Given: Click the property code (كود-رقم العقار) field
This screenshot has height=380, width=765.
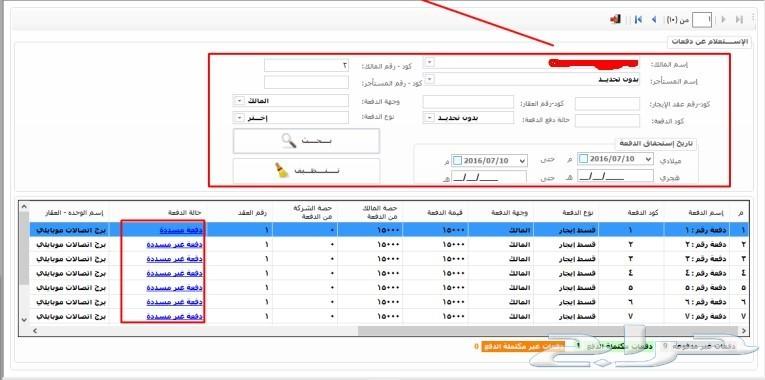Looking at the screenshot, I should point(468,101).
